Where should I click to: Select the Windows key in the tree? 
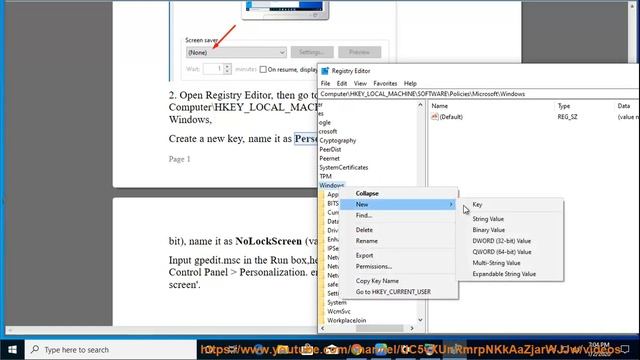(x=331, y=185)
